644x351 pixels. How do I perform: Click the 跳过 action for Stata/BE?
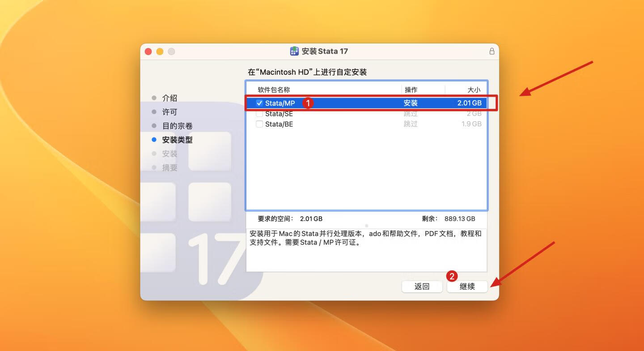click(411, 124)
